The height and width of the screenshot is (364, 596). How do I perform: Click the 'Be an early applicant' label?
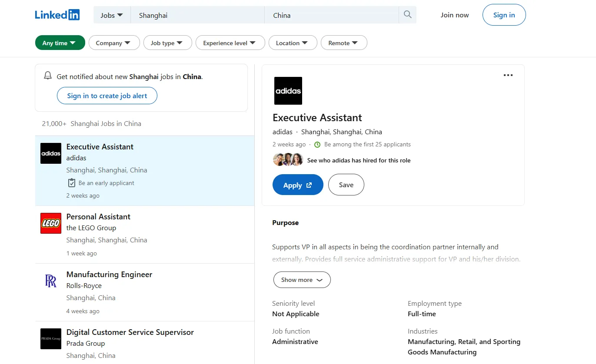[x=107, y=183]
